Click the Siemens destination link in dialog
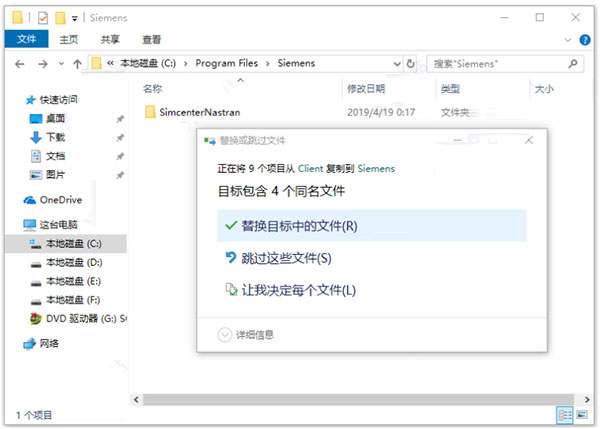Screen dimensions: 600x429 tap(376, 168)
